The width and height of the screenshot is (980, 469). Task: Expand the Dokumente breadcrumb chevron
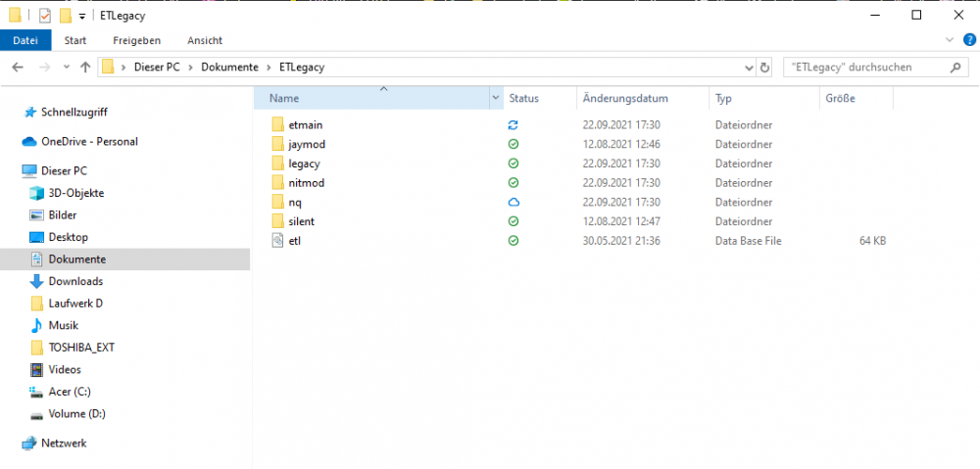click(269, 68)
